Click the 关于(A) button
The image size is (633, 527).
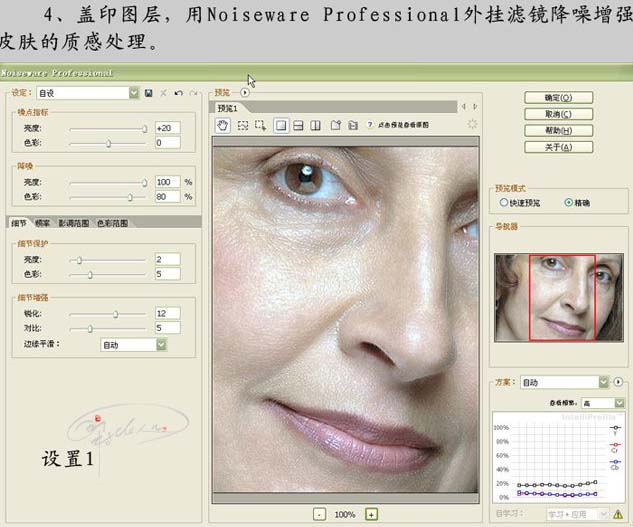559,147
